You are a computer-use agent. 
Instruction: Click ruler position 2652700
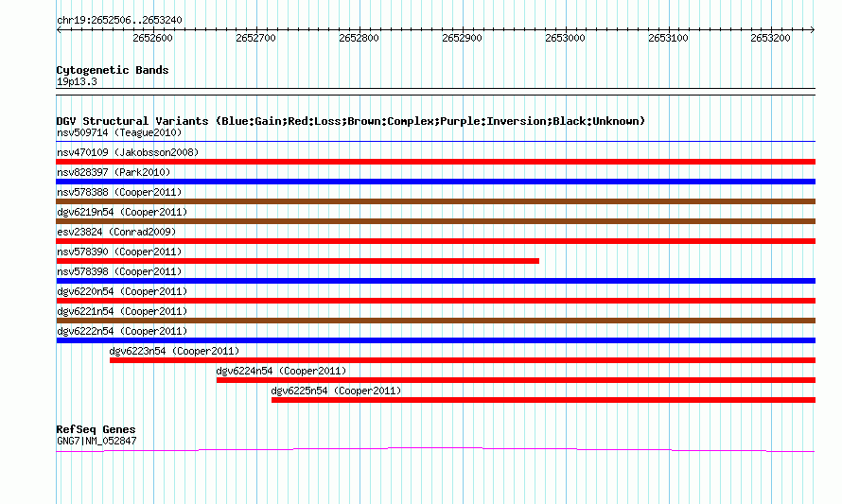click(x=255, y=38)
